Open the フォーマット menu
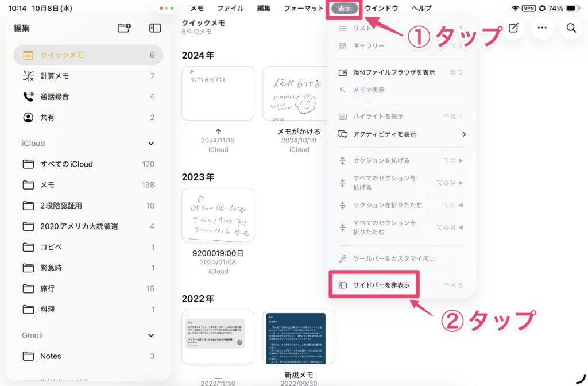Image resolution: width=588 pixels, height=386 pixels. (x=304, y=8)
